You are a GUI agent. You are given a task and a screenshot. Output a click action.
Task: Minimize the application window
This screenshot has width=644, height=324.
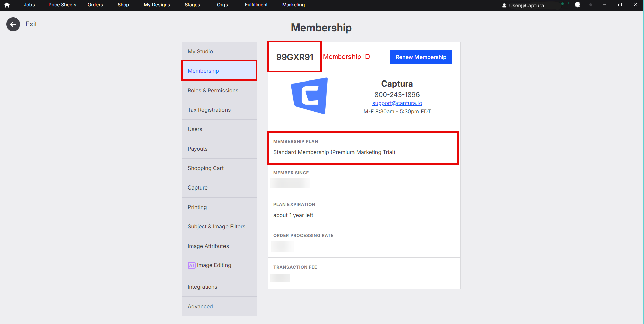[604, 5]
